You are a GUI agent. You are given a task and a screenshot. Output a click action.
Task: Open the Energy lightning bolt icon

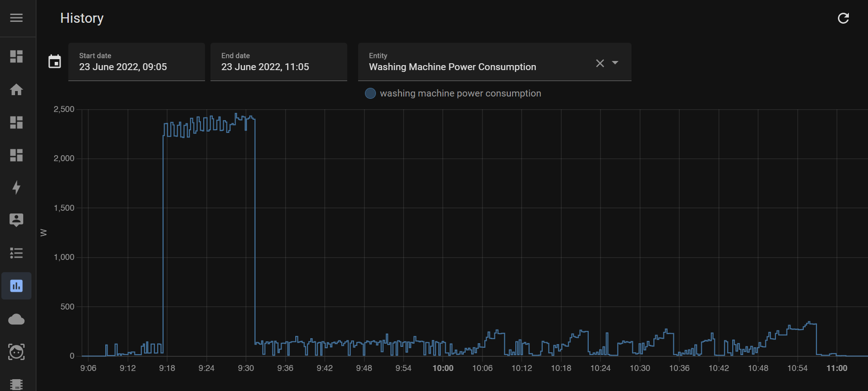tap(16, 188)
